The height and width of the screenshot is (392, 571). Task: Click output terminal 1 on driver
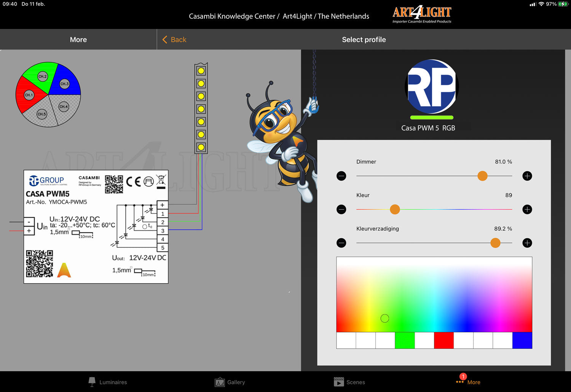163,214
